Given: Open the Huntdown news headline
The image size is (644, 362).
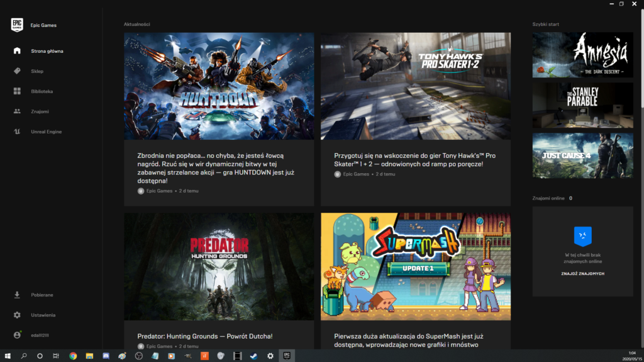Looking at the screenshot, I should click(x=216, y=168).
